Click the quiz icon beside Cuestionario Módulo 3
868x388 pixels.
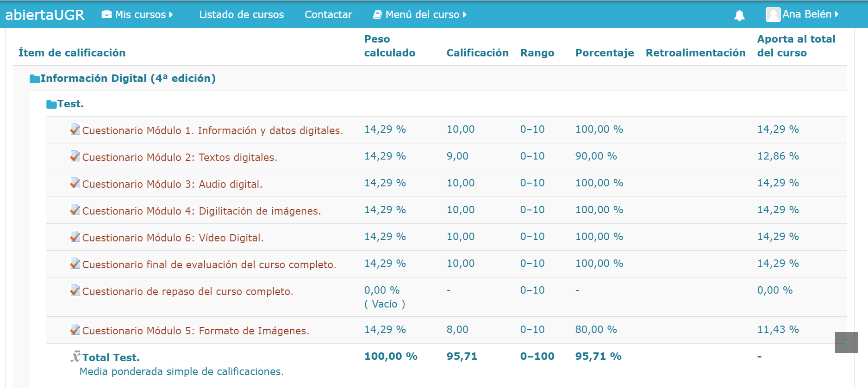click(x=75, y=183)
